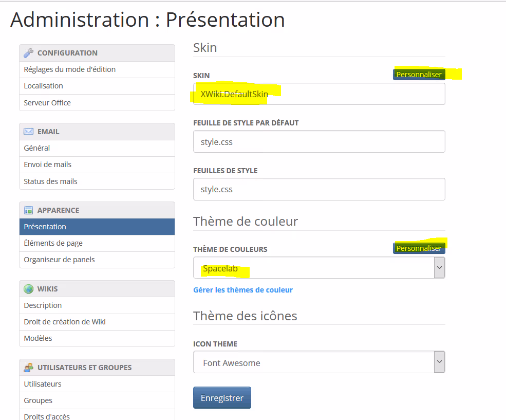Click the Apparence section layout icon
Screen dimensions: 506x420
click(29, 210)
